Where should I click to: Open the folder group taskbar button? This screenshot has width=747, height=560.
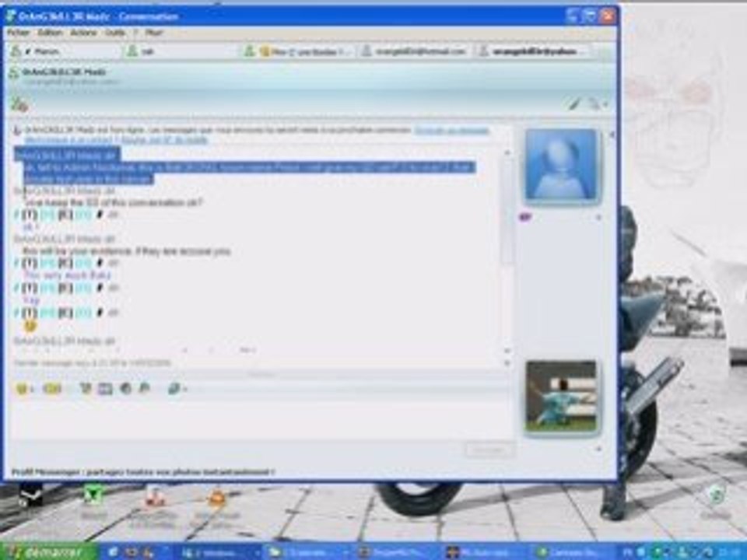point(309,552)
